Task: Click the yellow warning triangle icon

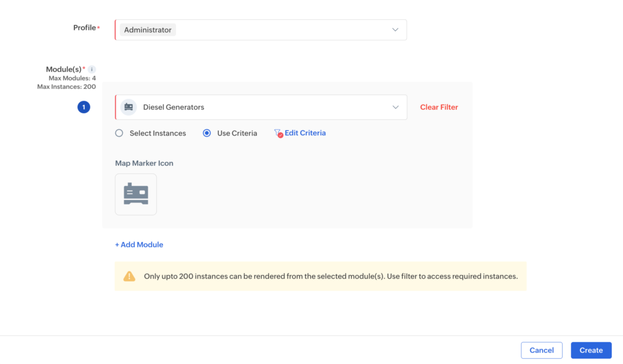Action: click(x=129, y=276)
